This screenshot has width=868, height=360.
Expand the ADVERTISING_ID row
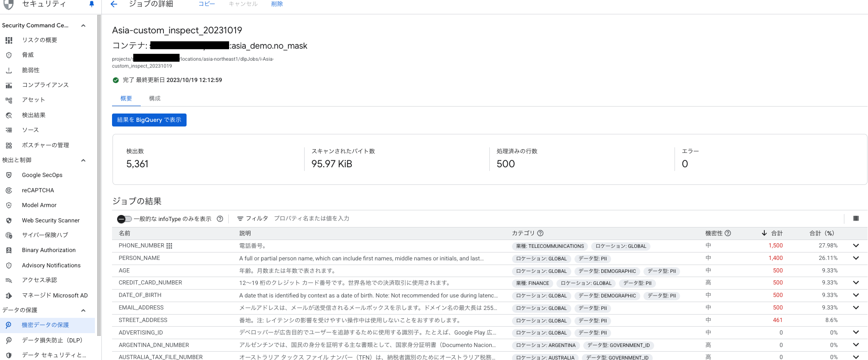point(856,332)
